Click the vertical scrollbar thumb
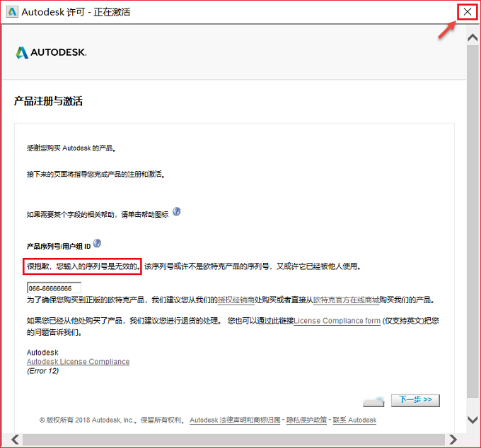Viewport: 481px width, 448px height. [x=473, y=221]
